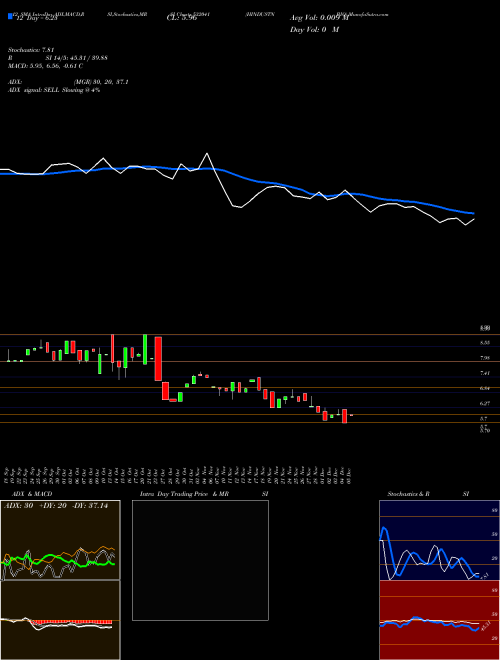Click the 'Stochastics & R SI' panel heading
The image size is (500, 660).
click(428, 494)
